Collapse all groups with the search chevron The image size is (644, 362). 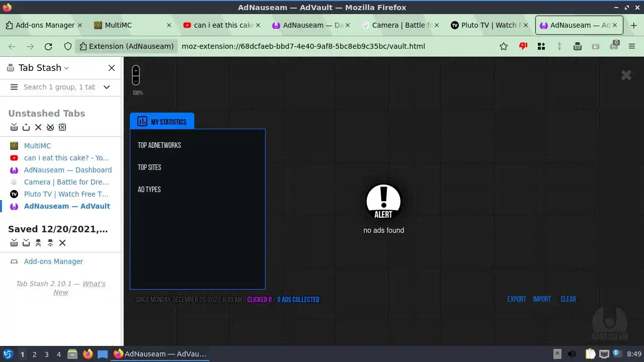(x=107, y=87)
